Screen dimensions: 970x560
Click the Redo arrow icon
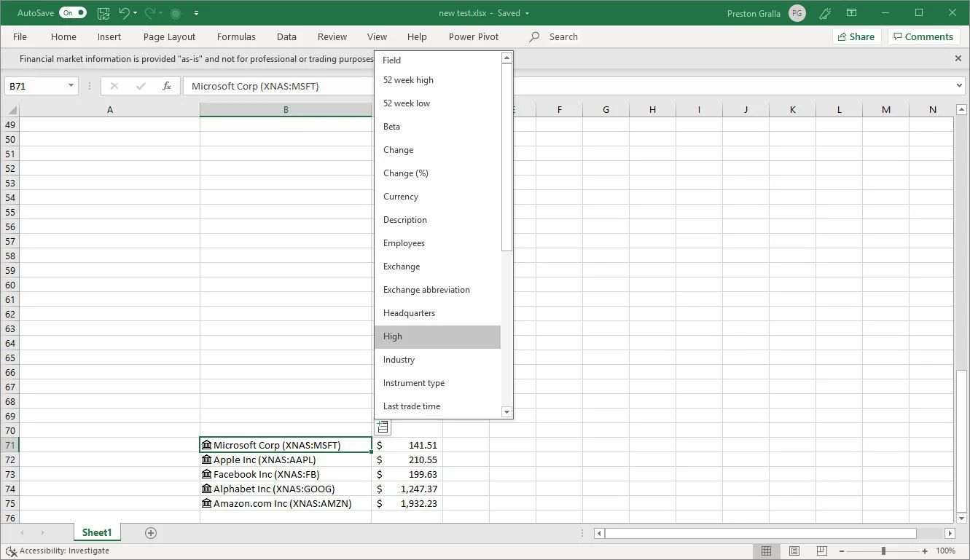tap(150, 13)
